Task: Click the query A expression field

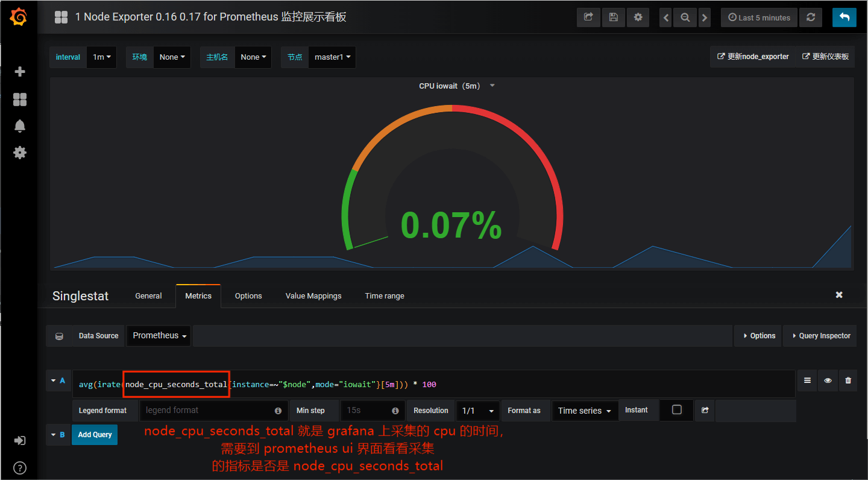Action: [x=433, y=384]
